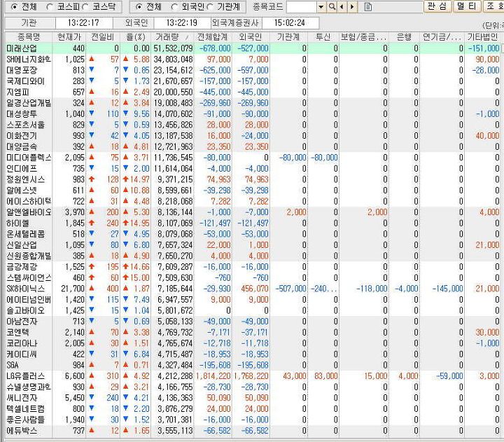This screenshot has width=504, height=442.
Task: Select the 에이스하이텍 stock name
Action: (29, 201)
